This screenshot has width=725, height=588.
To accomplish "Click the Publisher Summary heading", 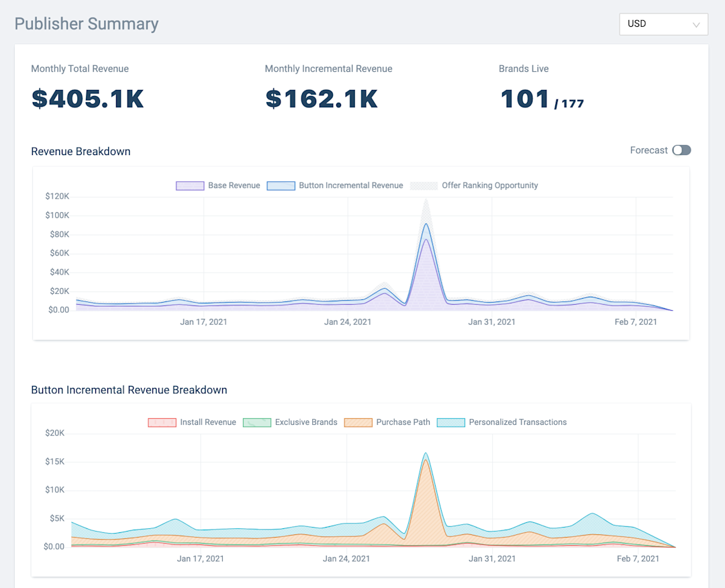I will pyautogui.click(x=87, y=24).
